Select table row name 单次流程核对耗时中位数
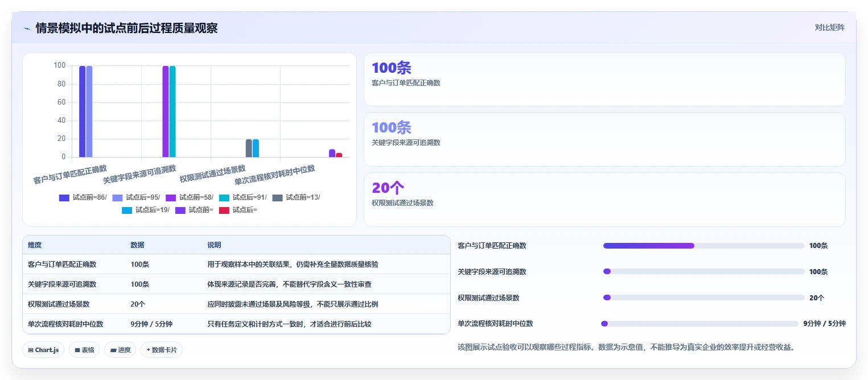 click(65, 324)
